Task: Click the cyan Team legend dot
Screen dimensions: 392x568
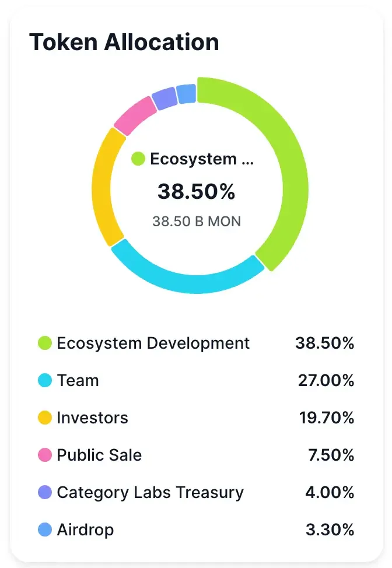Action: (45, 381)
